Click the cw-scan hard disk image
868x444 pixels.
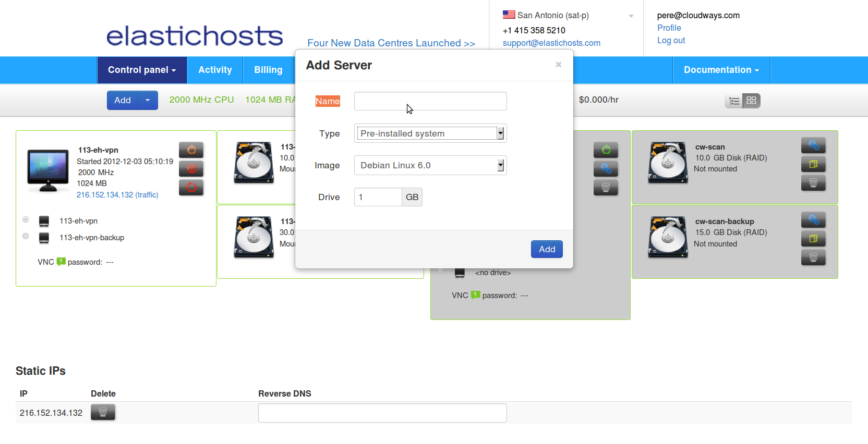coord(668,163)
